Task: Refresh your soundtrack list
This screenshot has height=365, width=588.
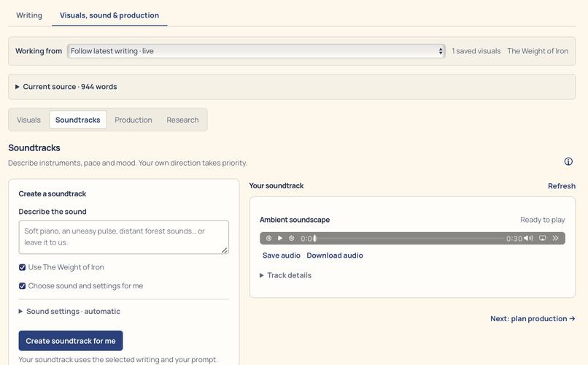Action: (x=562, y=186)
